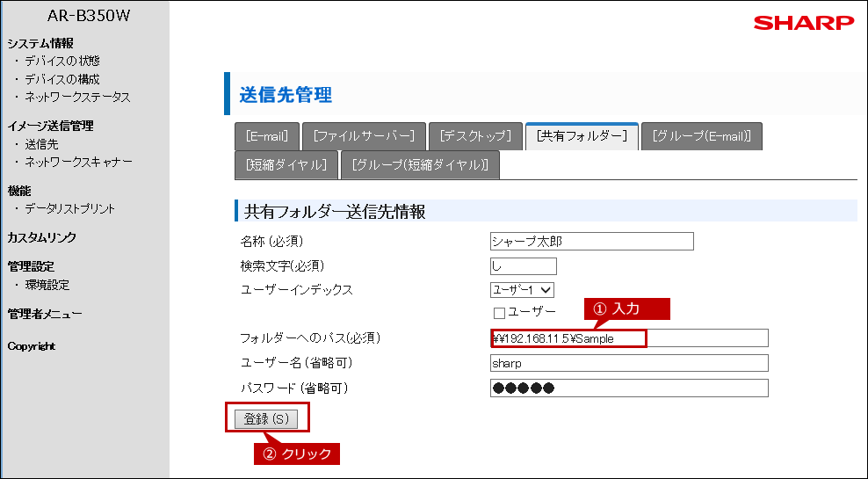Open 環境設定 under 管理設定

(x=47, y=285)
